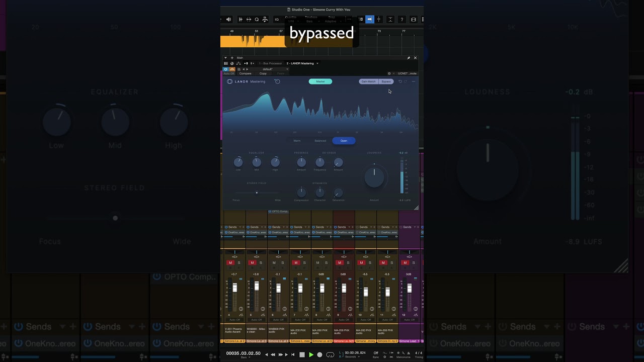
Task: Toggle Gain Match in LANDR
Action: (x=368, y=81)
